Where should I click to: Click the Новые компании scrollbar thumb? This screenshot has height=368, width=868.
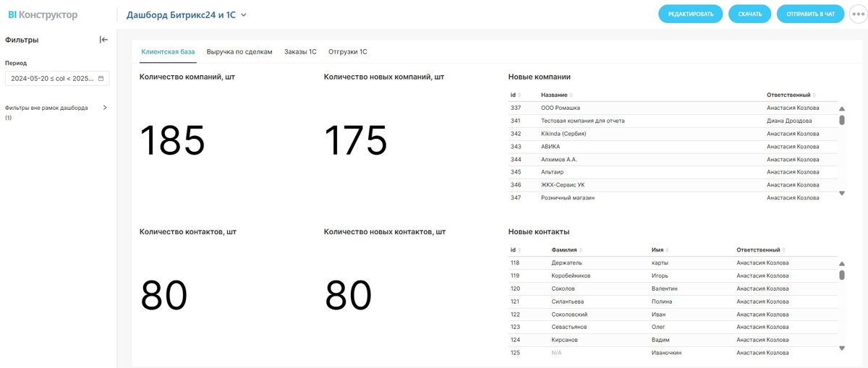pyautogui.click(x=841, y=120)
